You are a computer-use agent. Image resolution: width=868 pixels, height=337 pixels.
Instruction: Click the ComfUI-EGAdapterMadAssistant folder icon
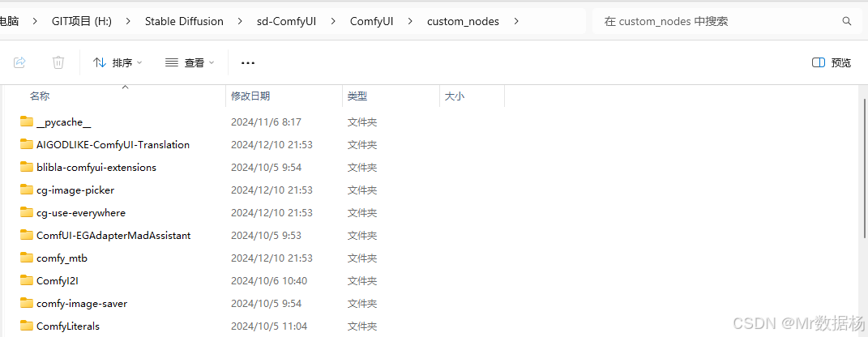pyautogui.click(x=27, y=235)
